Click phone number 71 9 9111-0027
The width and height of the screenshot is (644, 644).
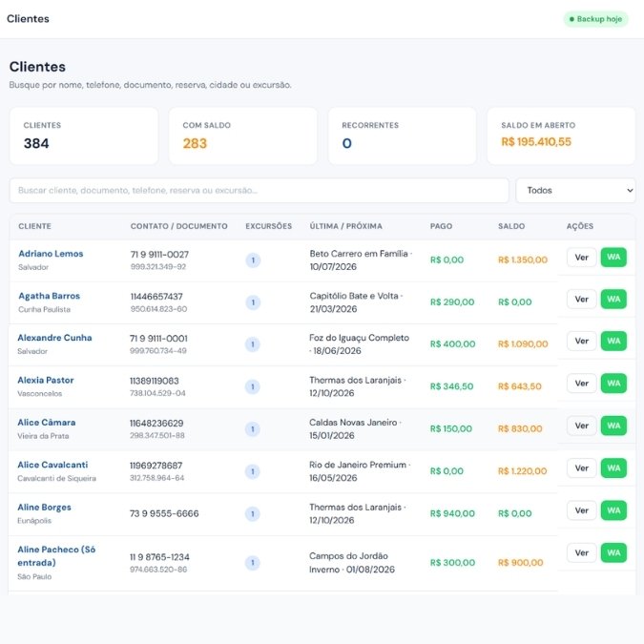point(159,254)
